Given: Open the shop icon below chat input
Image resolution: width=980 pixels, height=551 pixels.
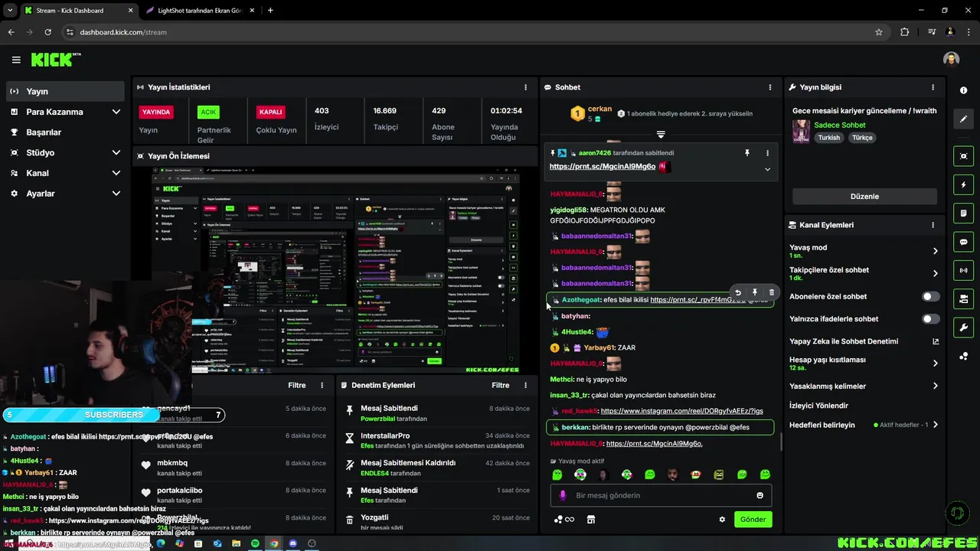Looking at the screenshot, I should [x=591, y=519].
